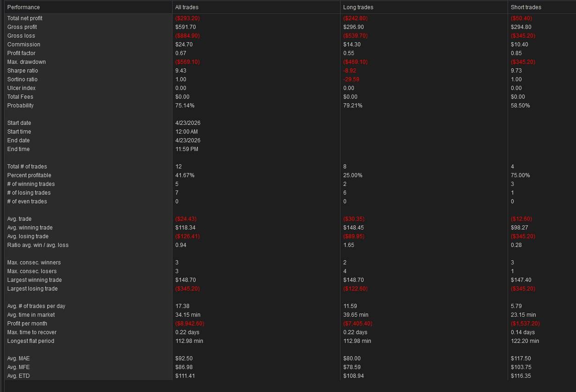Click the Sortino ratio row label
The width and height of the screenshot is (576, 392).
[22, 79]
